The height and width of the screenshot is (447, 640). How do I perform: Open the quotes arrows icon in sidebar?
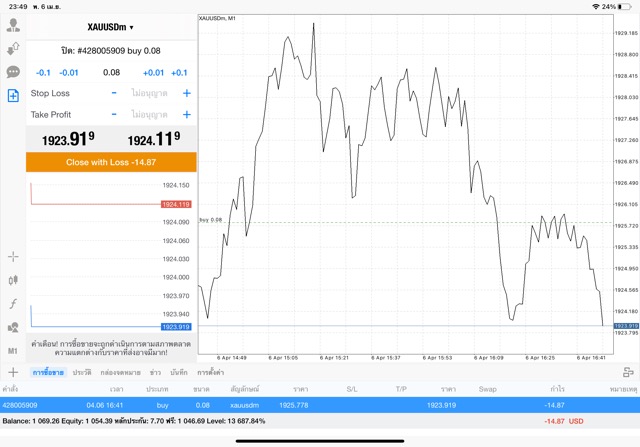pyautogui.click(x=13, y=48)
